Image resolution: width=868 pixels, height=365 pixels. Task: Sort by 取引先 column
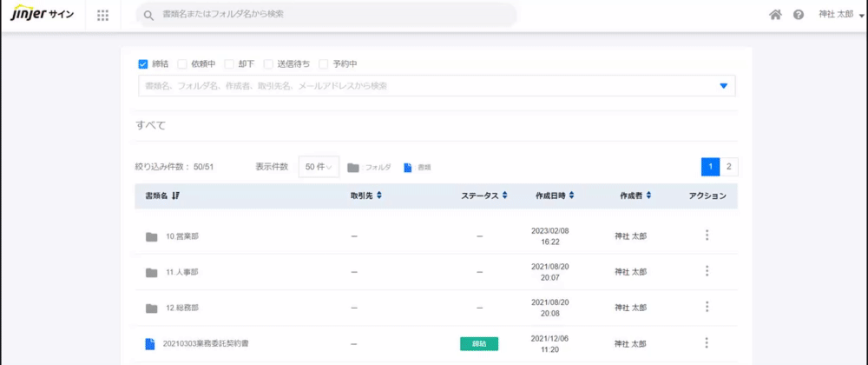pyautogui.click(x=366, y=196)
